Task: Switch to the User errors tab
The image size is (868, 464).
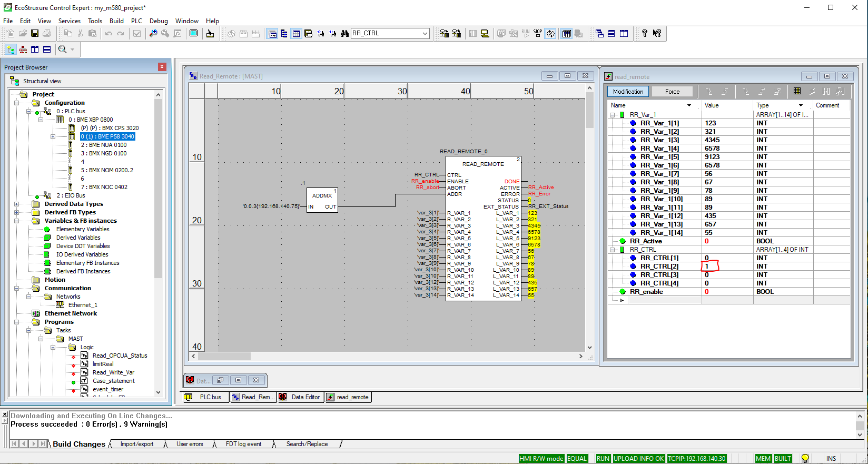Action: (190, 444)
